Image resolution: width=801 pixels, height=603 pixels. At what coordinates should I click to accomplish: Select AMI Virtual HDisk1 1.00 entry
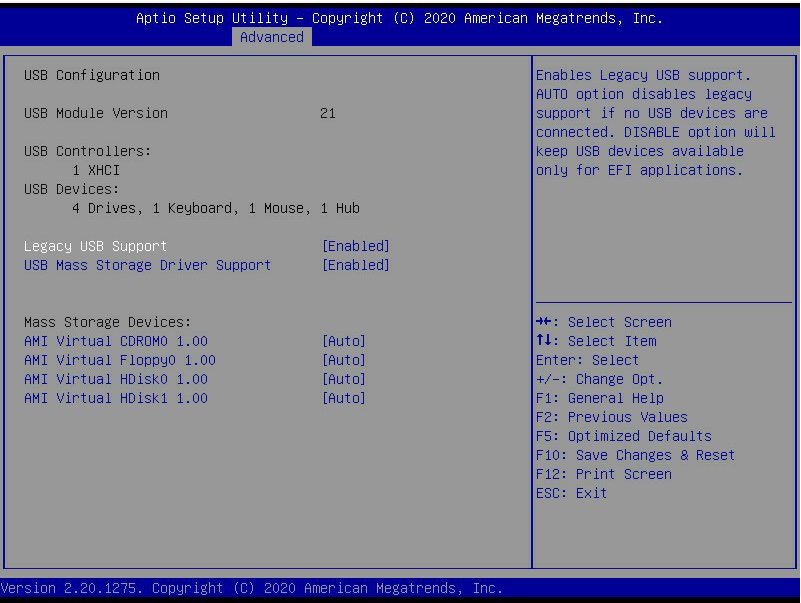tap(116, 398)
